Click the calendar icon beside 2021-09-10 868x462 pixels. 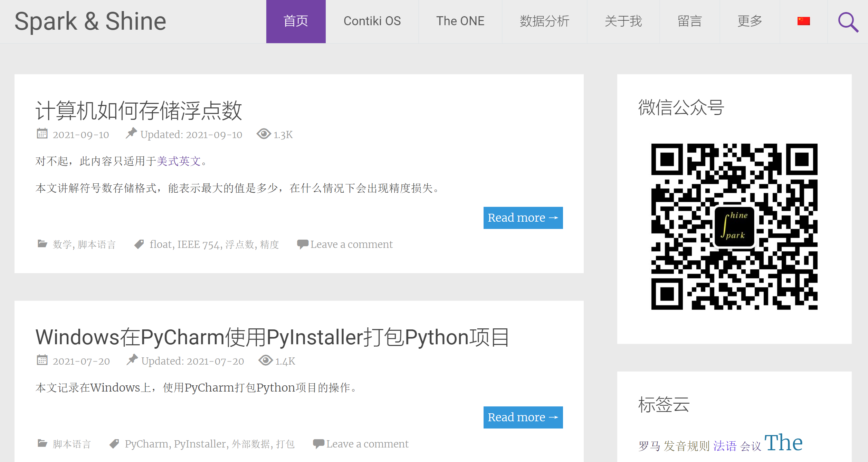click(x=42, y=134)
